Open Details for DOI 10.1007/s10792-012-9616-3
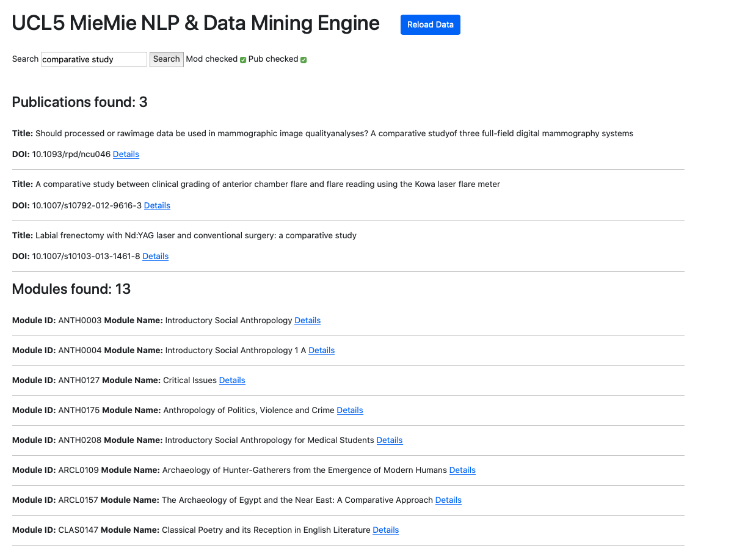Image resolution: width=756 pixels, height=556 pixels. pyautogui.click(x=157, y=205)
